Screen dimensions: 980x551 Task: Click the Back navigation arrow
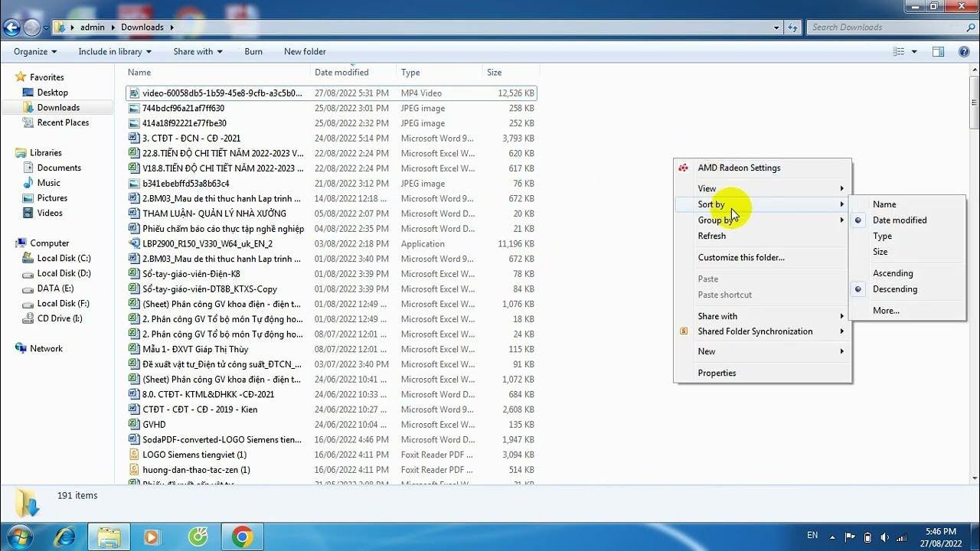11,28
